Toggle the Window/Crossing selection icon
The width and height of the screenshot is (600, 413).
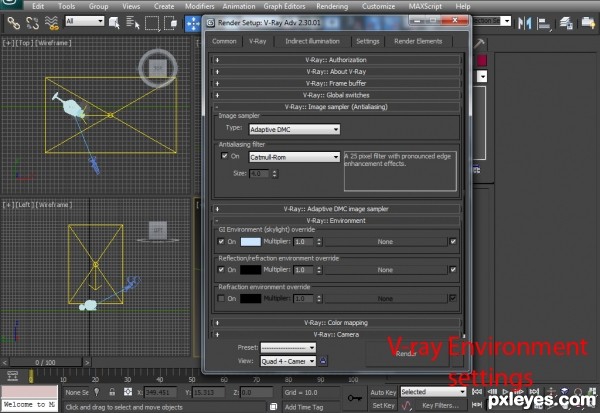[170, 23]
